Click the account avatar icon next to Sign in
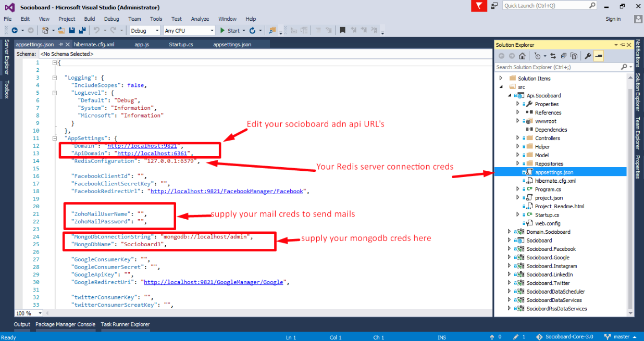 click(x=638, y=19)
